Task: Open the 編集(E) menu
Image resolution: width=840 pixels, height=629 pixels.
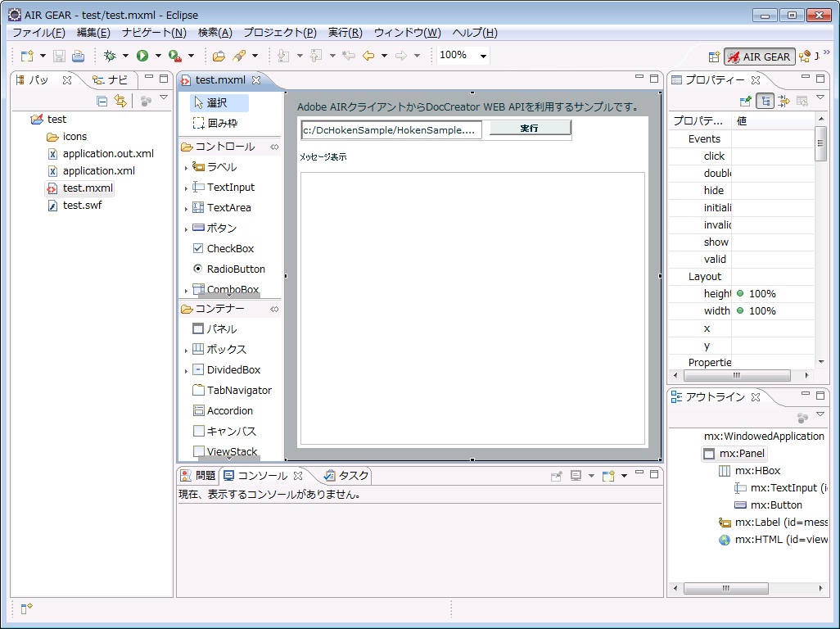Action: point(94,33)
